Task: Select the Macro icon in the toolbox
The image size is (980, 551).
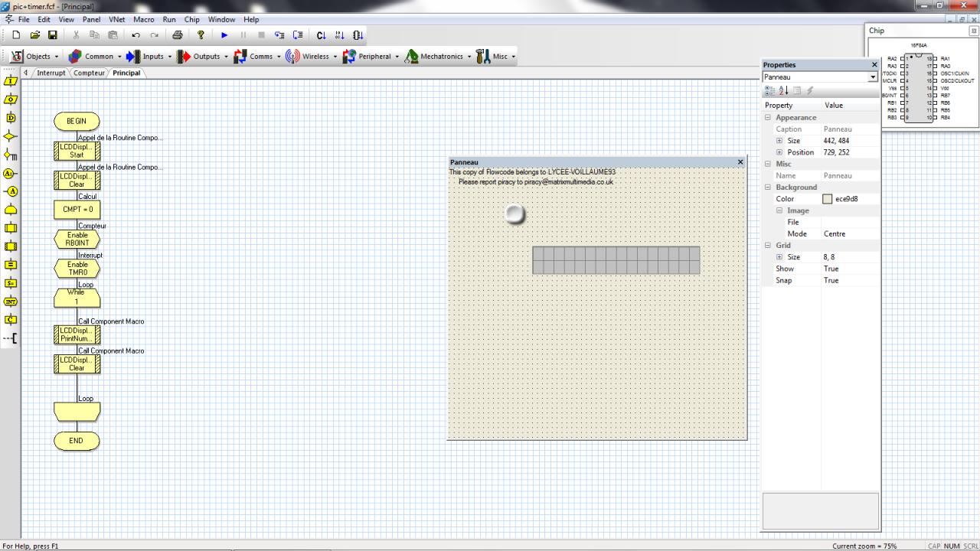Action: tap(11, 228)
